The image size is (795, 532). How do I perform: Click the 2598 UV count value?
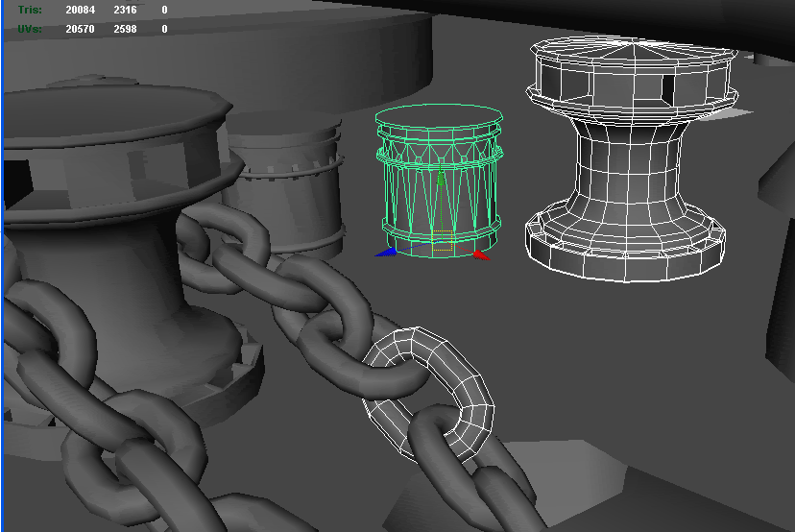pyautogui.click(x=128, y=29)
